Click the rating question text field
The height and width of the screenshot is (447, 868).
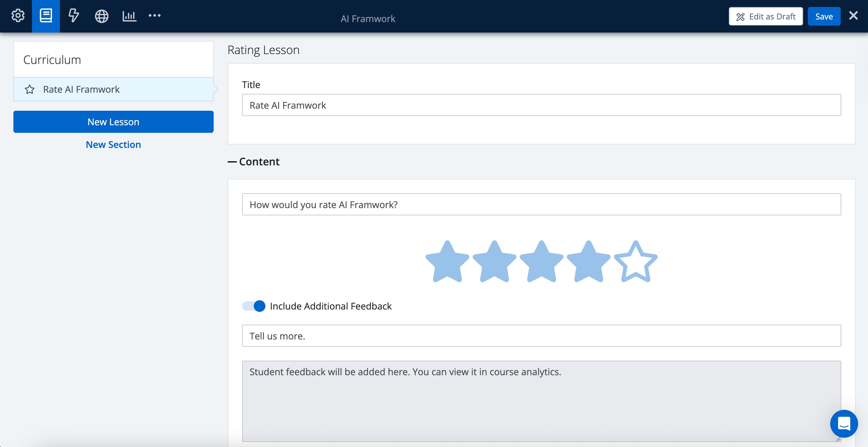tap(541, 205)
